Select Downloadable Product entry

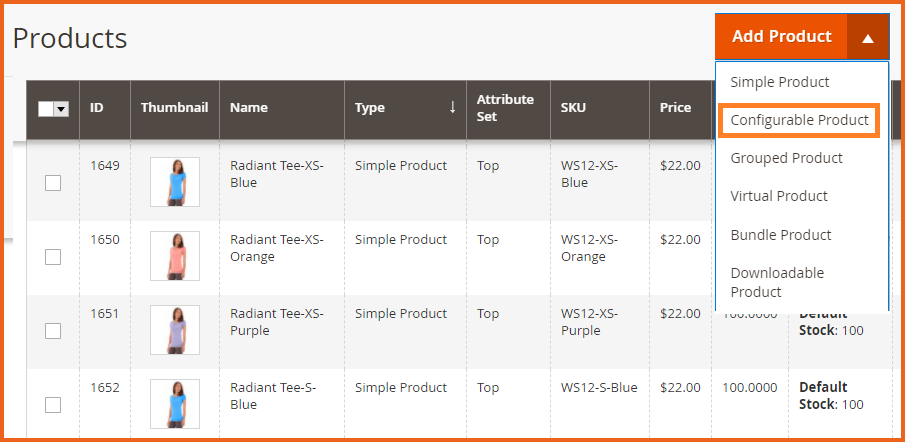[x=777, y=282]
